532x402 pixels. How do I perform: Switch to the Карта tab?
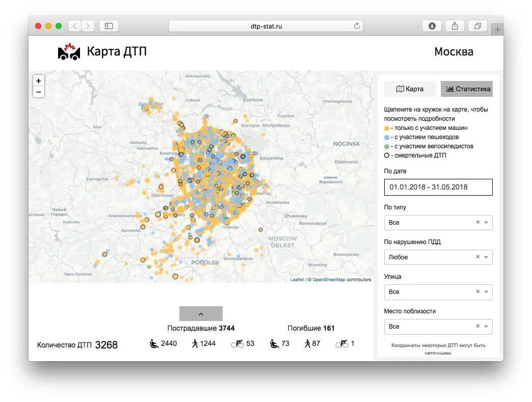tap(410, 89)
